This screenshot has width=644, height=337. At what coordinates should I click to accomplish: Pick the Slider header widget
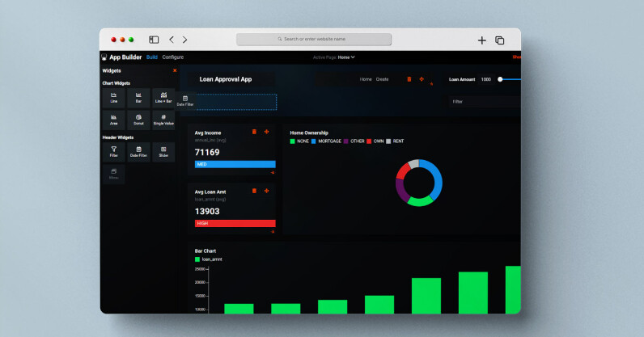tap(163, 151)
